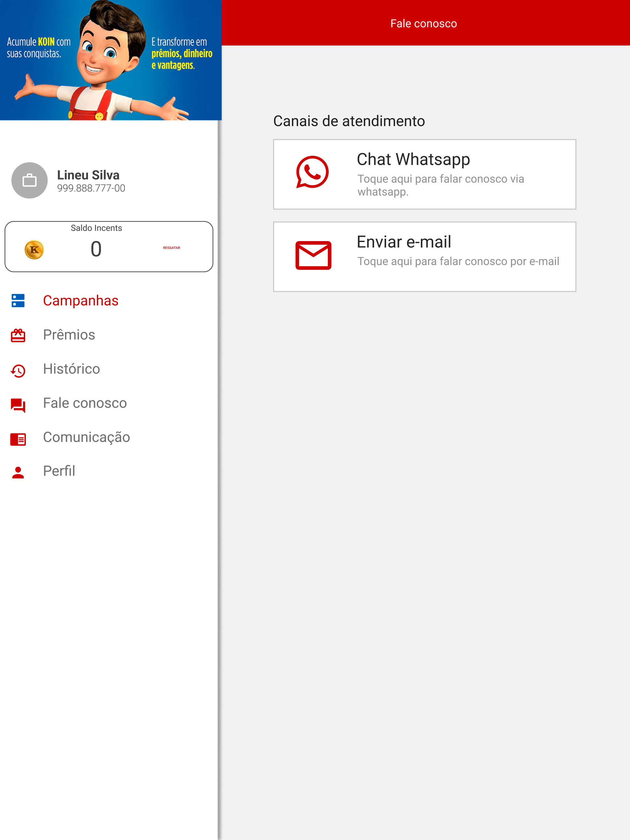Click the Lineu Silva user name
This screenshot has height=840, width=630.
tap(88, 175)
